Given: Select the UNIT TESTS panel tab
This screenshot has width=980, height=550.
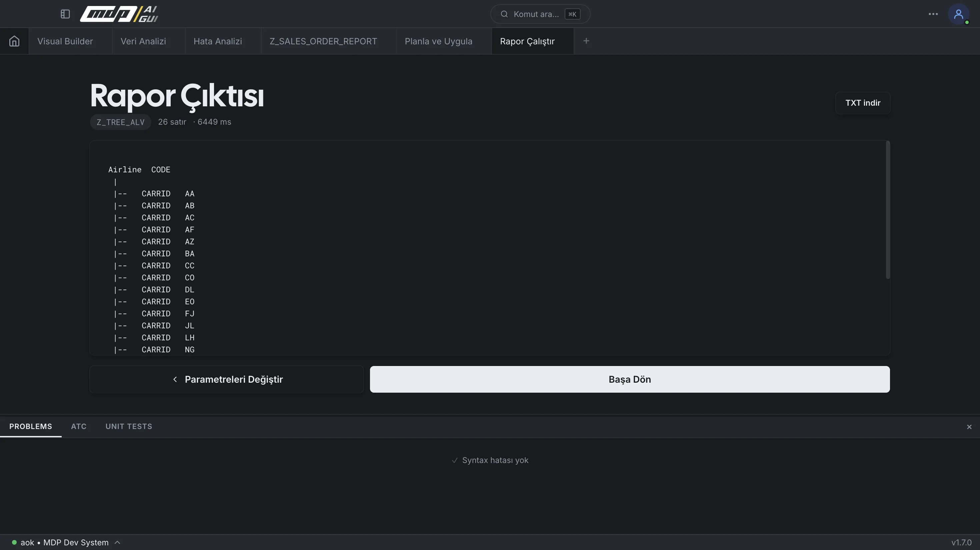Looking at the screenshot, I should click(x=129, y=426).
